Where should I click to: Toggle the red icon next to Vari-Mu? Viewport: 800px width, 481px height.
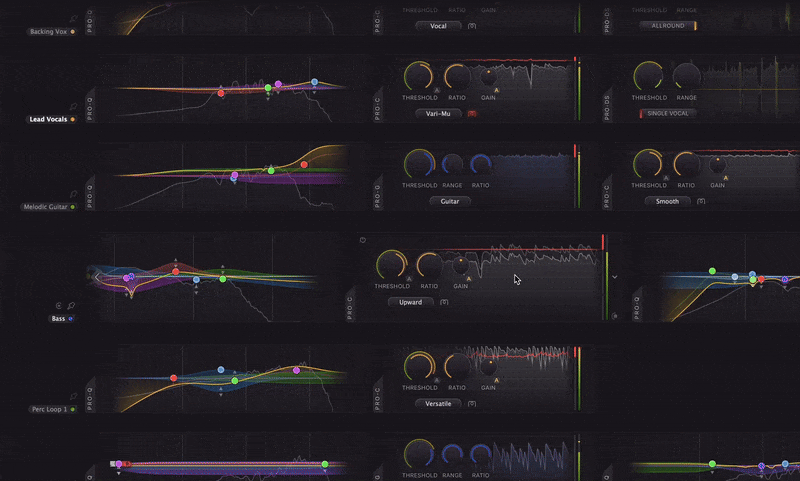coord(472,113)
